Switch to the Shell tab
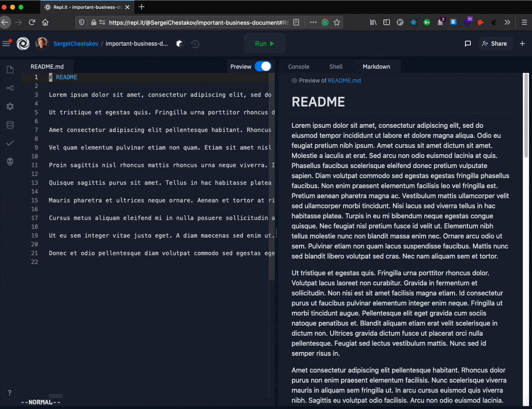The width and height of the screenshot is (532, 409). click(x=336, y=67)
